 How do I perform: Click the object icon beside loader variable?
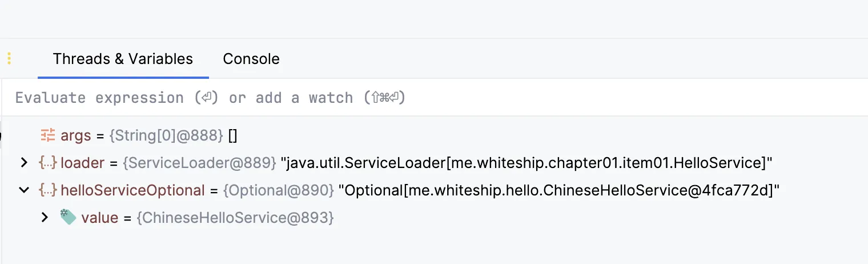point(47,163)
